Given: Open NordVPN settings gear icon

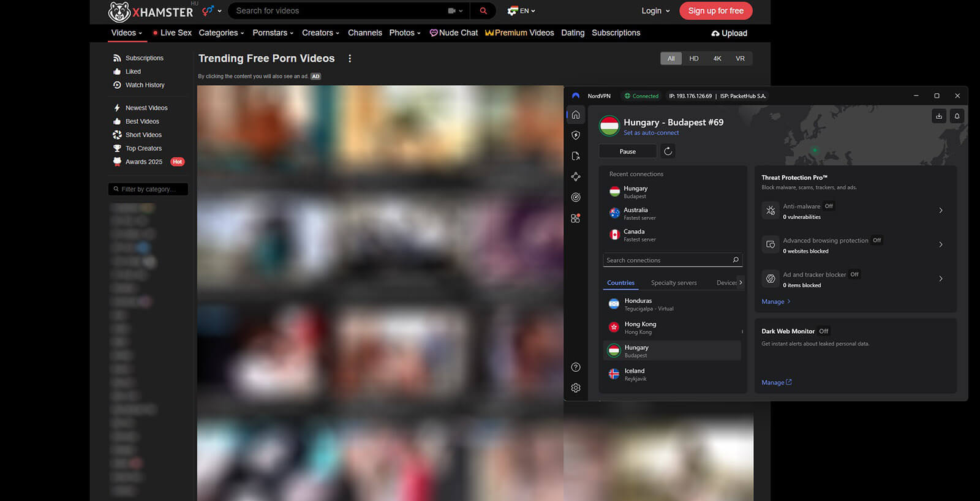Looking at the screenshot, I should (576, 388).
